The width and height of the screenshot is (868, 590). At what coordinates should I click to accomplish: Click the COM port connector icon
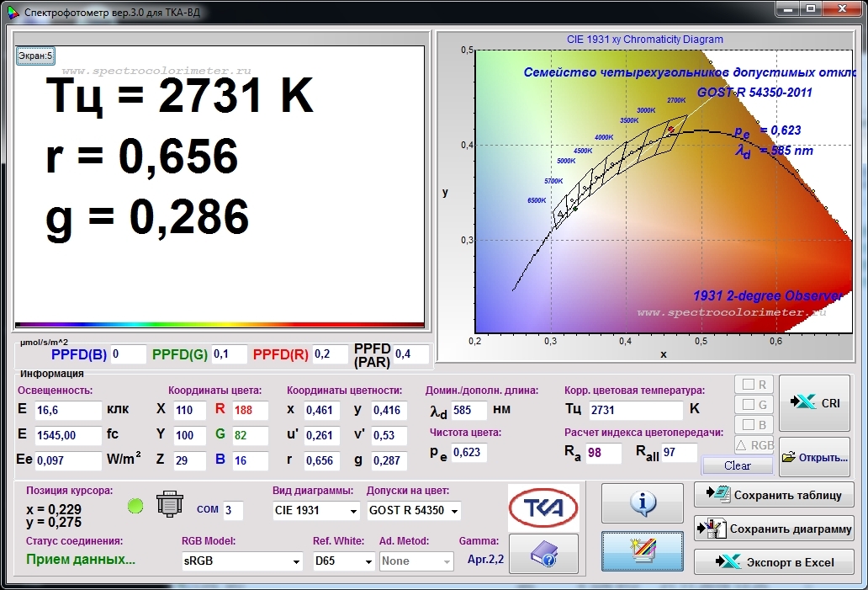click(171, 507)
